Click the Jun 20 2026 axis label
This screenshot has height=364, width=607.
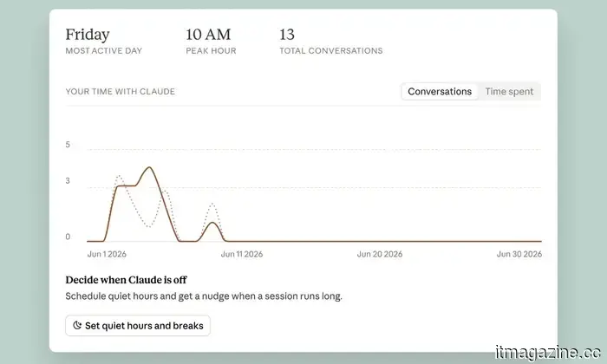tap(380, 254)
